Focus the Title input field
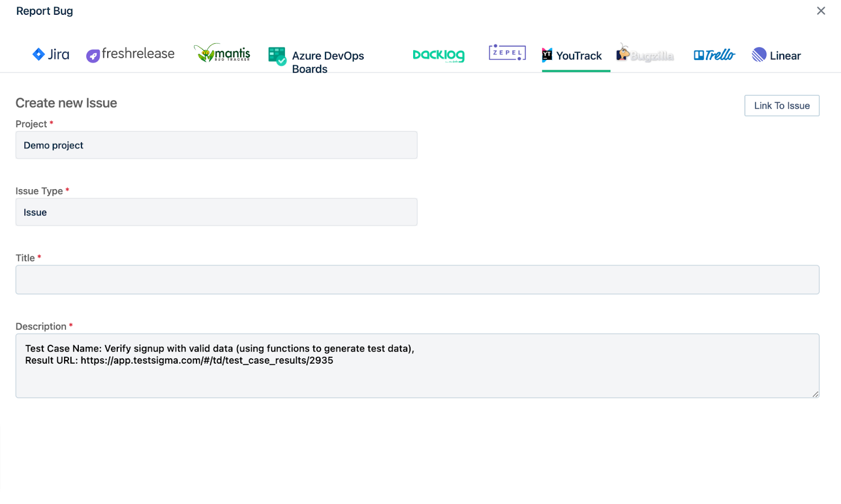This screenshot has height=504, width=841. coord(417,280)
